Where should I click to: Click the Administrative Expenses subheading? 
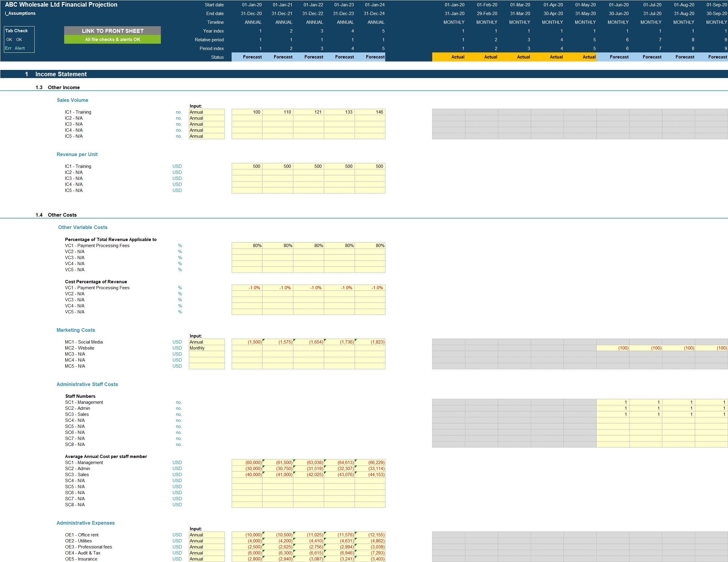85,523
